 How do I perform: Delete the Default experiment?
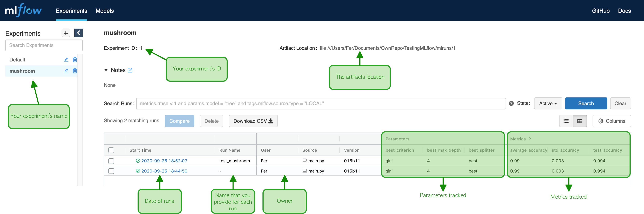coord(75,60)
